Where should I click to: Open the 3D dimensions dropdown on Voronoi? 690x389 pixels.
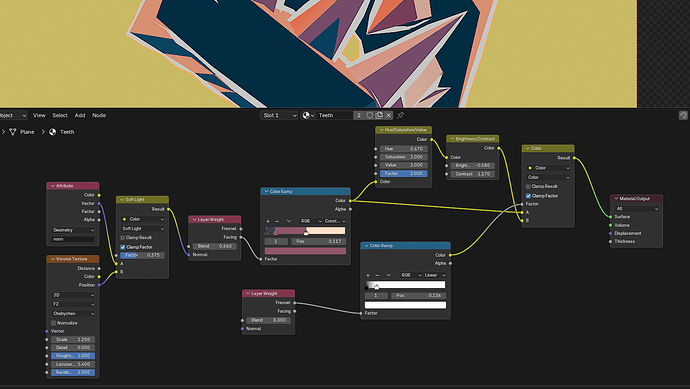[73, 295]
